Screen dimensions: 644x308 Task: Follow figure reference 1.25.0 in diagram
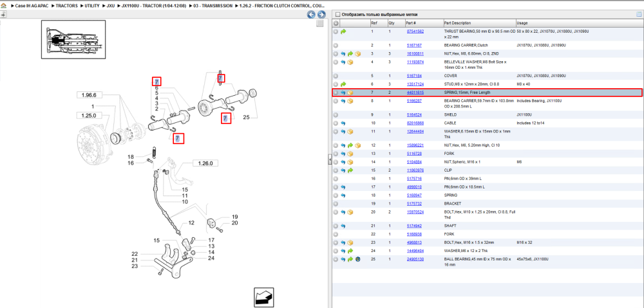coord(88,116)
